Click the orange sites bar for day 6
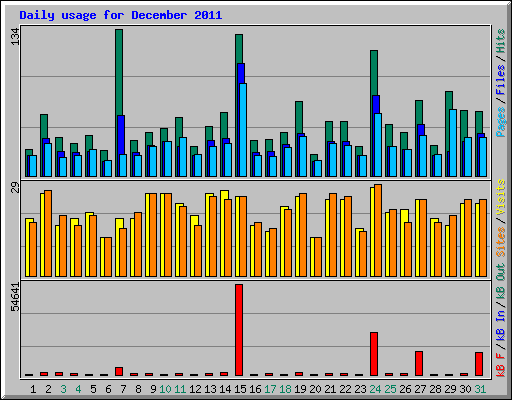The height and width of the screenshot is (400, 512). (x=108, y=257)
